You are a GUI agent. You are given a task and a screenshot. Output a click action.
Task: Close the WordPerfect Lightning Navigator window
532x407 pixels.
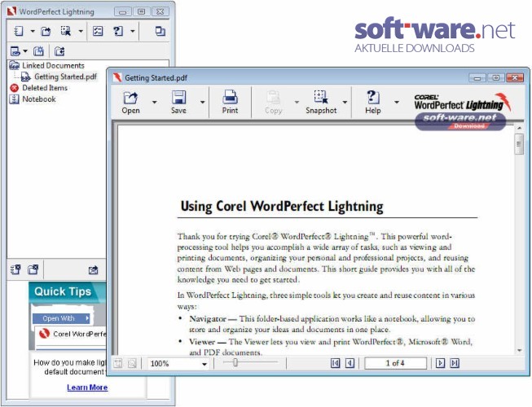click(160, 12)
